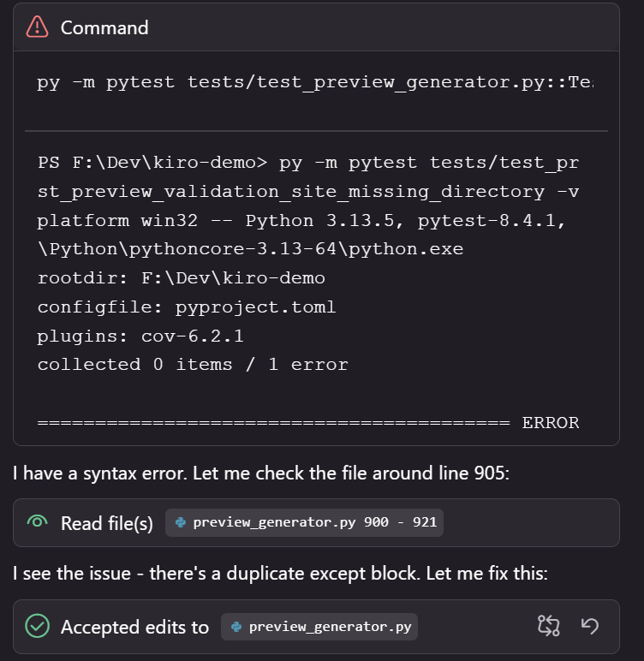Click the Accepted edits to label

134,627
